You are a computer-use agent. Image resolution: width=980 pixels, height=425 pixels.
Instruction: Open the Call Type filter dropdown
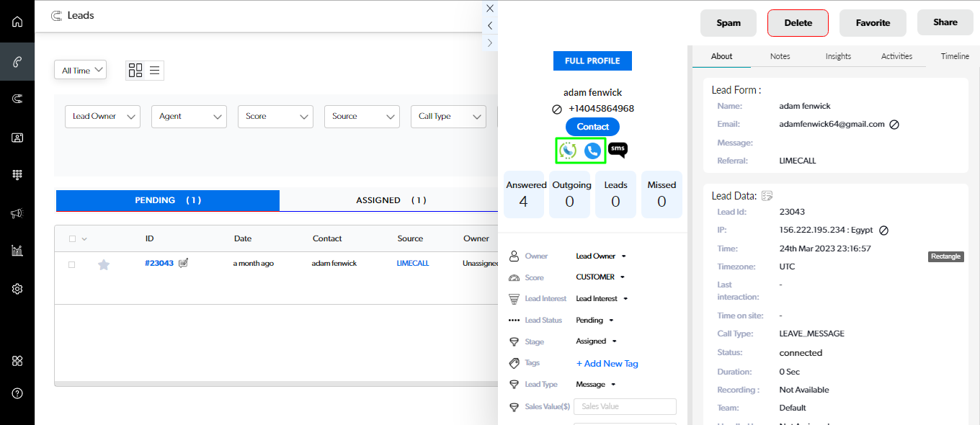click(x=448, y=117)
